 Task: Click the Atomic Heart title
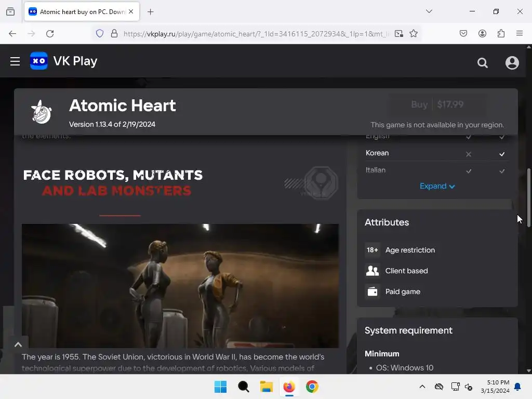(123, 105)
